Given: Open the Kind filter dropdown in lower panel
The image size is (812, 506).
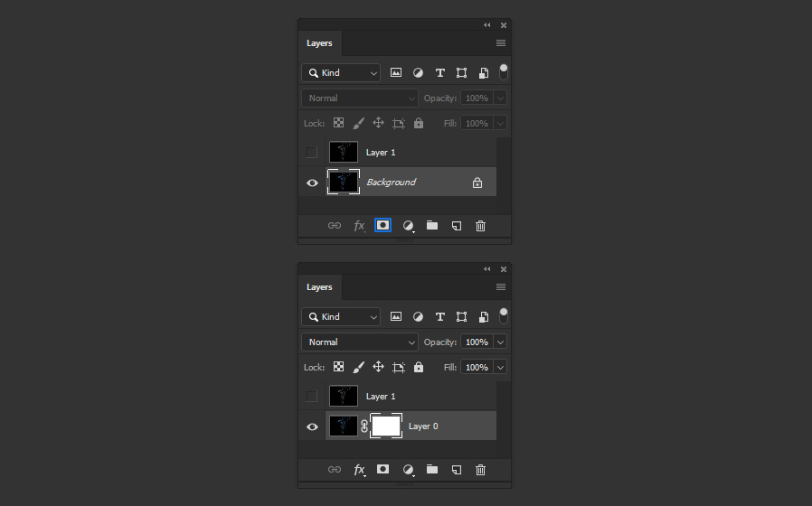Looking at the screenshot, I should [341, 316].
